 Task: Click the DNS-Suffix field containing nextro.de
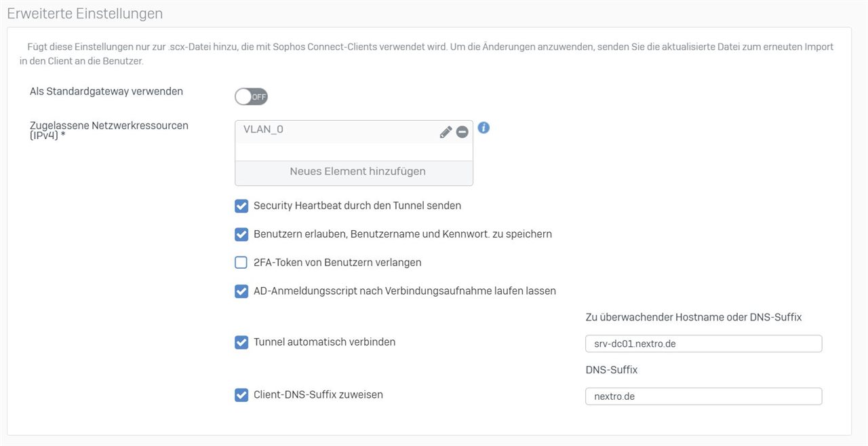tap(703, 396)
